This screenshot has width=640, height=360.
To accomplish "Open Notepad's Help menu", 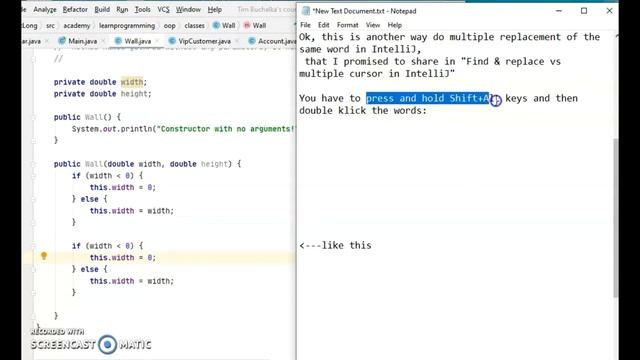I will tap(395, 25).
